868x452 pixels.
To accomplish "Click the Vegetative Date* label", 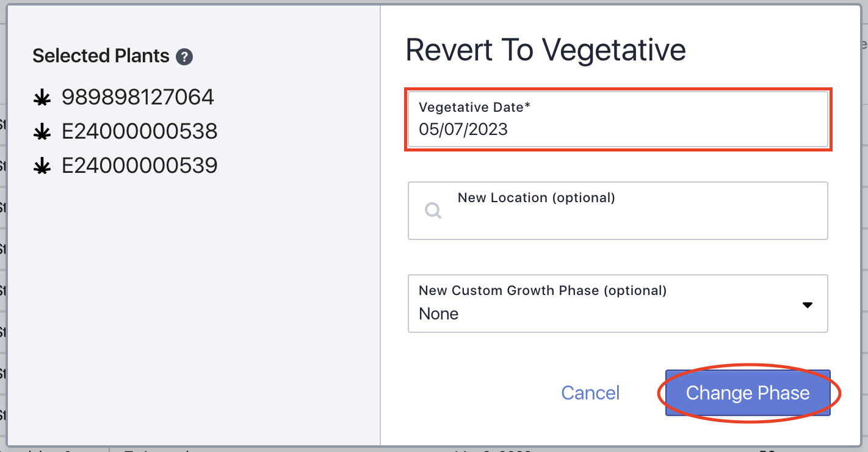I will pos(475,107).
